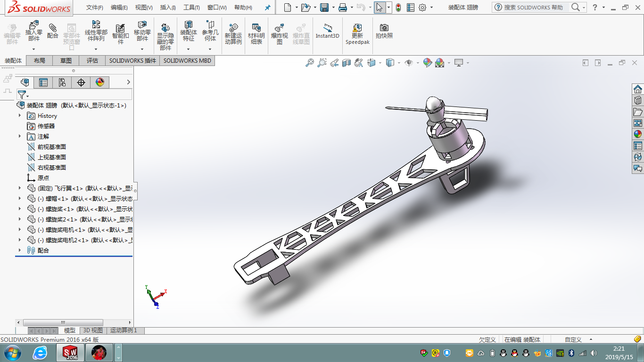Open the 插入零部件 dropdown arrow
644x362 pixels.
tap(34, 49)
